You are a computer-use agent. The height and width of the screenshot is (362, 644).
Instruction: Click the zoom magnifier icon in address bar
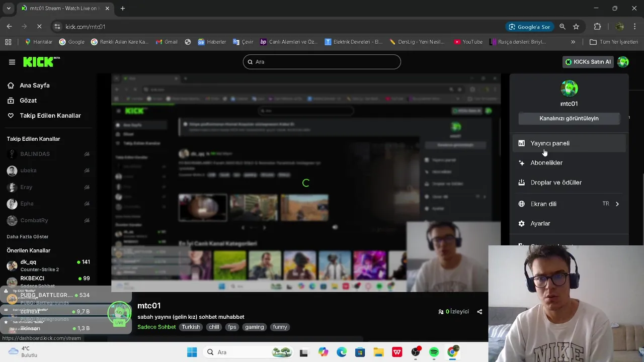[562, 27]
